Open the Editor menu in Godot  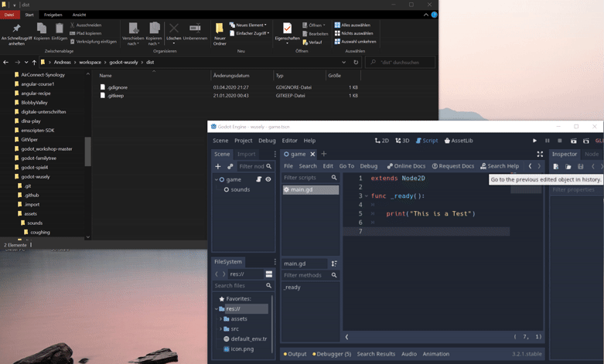(x=290, y=141)
